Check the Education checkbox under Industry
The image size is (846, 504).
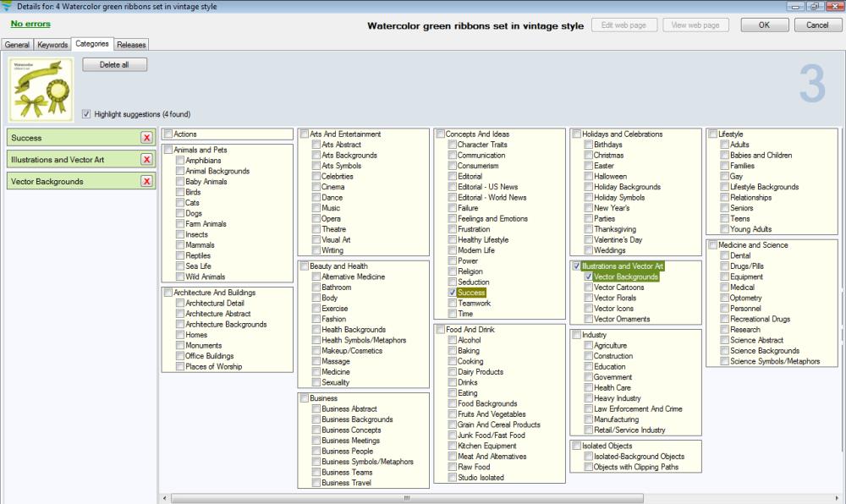point(589,366)
